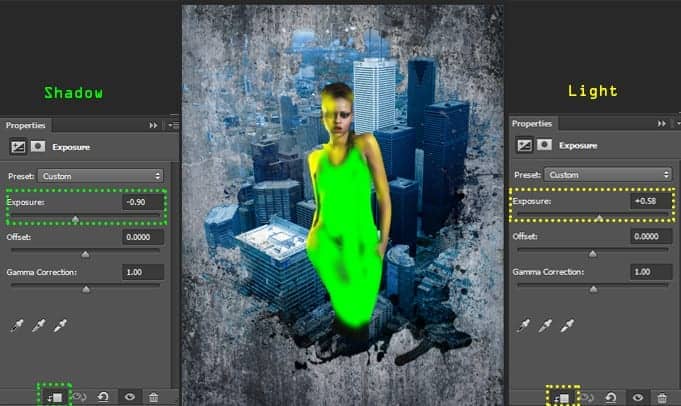Click Exposure adjustment icon in Shadow panel
Viewport: 681px width, 406px height.
tap(18, 147)
